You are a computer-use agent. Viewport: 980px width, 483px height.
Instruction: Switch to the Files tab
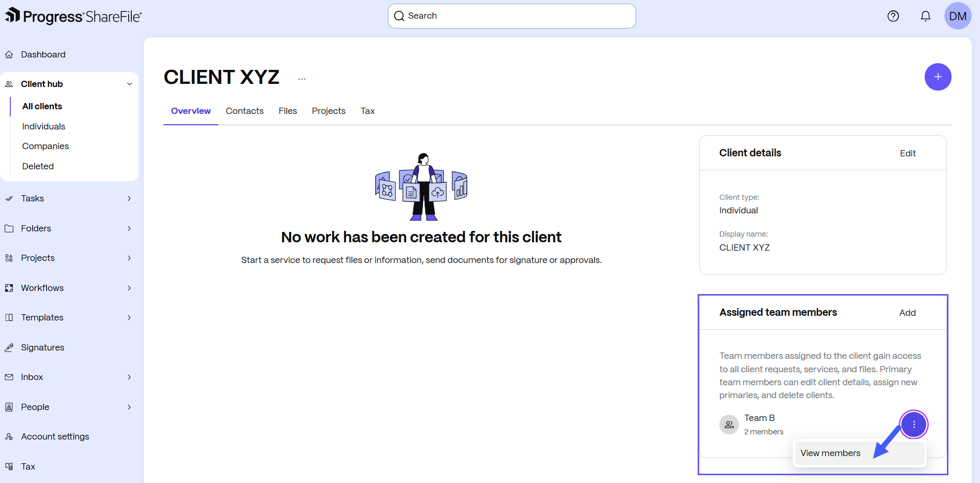point(288,111)
